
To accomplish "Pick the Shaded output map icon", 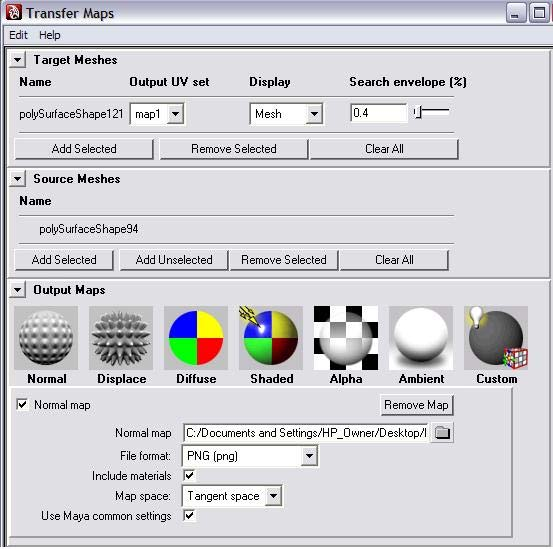I will (271, 338).
